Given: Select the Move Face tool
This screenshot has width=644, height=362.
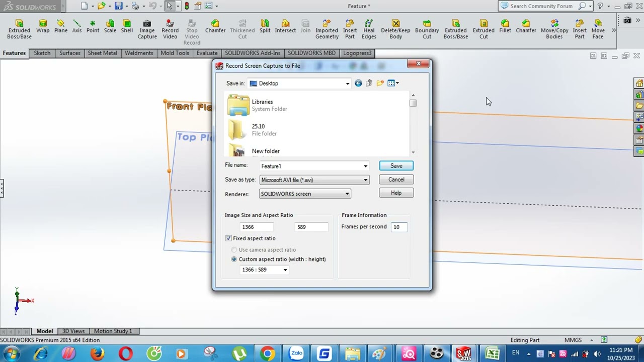Looking at the screenshot, I should click(598, 30).
